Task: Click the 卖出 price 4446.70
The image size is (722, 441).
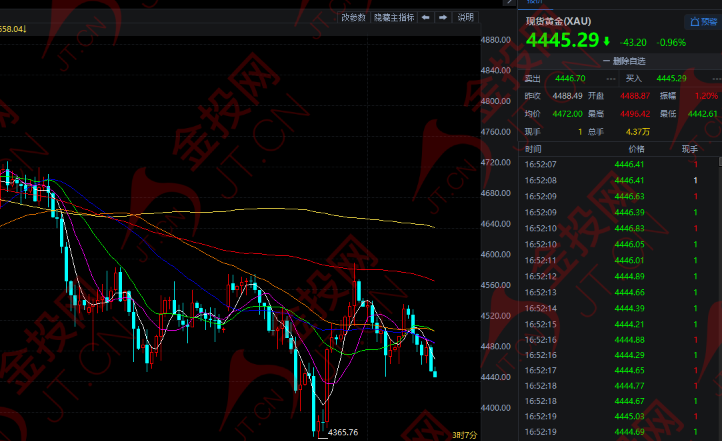Action: 570,78
